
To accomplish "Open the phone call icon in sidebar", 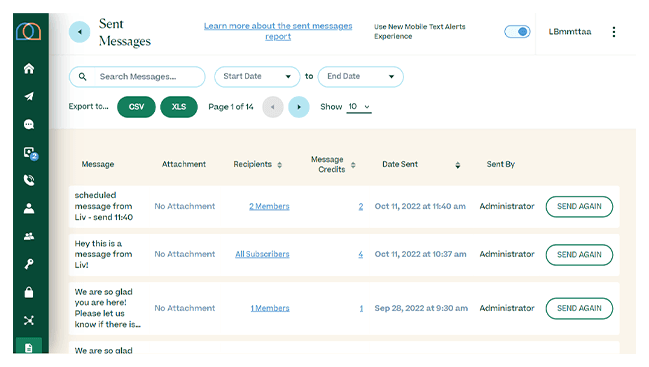I will tap(29, 180).
